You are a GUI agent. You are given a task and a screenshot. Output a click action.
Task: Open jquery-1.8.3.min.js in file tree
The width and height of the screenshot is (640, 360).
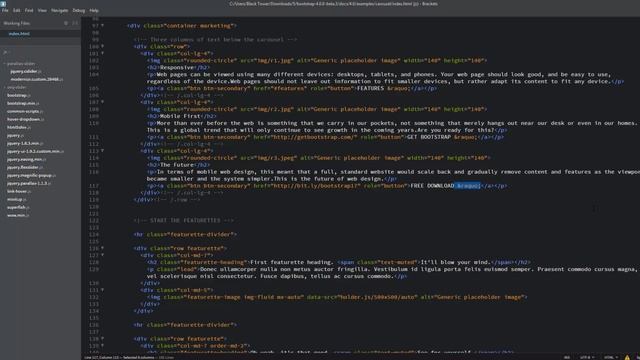[x=25, y=143]
